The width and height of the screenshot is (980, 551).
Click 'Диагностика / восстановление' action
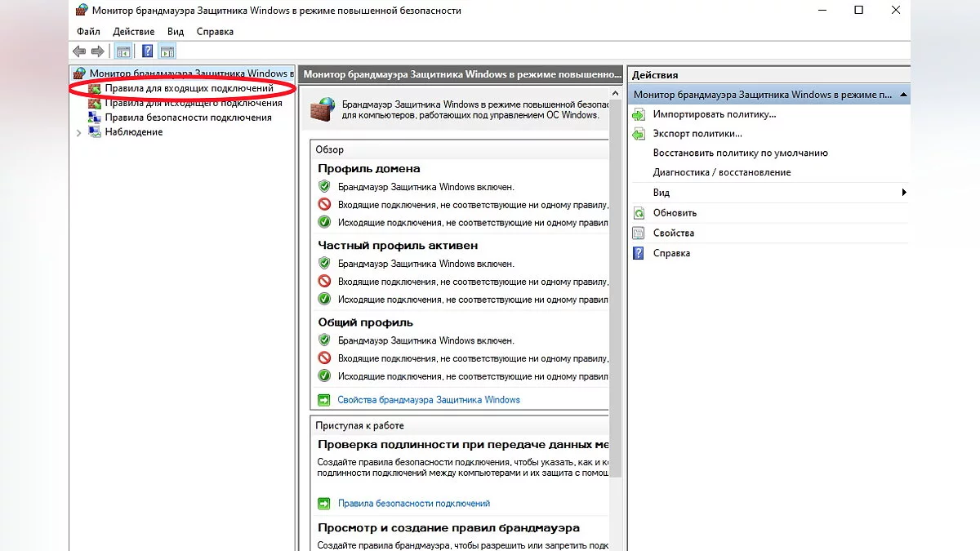722,172
